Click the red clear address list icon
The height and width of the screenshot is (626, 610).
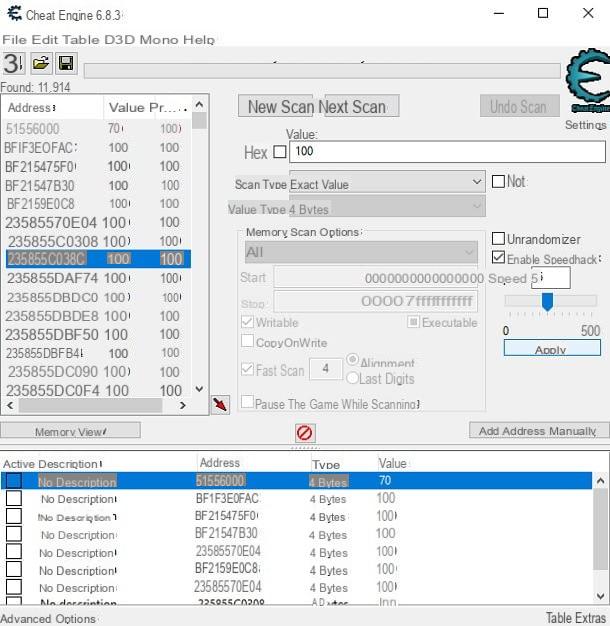(x=305, y=433)
